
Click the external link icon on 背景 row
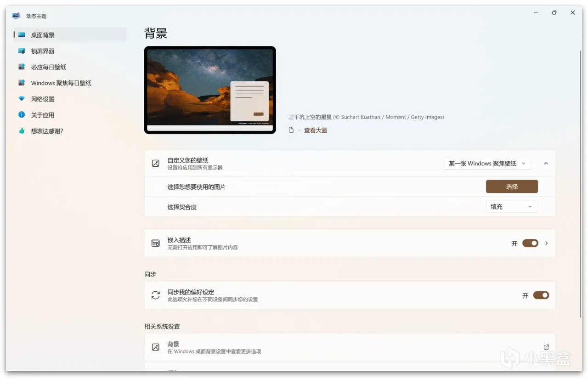click(x=546, y=347)
